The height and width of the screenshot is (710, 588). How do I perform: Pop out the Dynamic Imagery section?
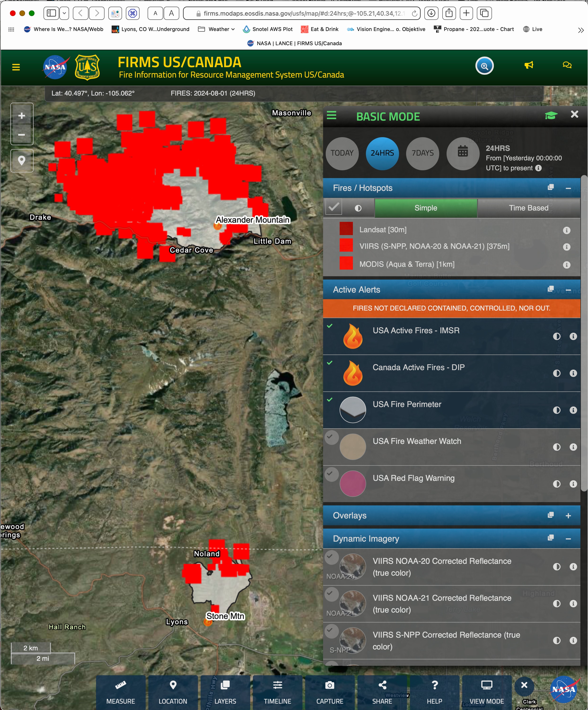coord(550,537)
